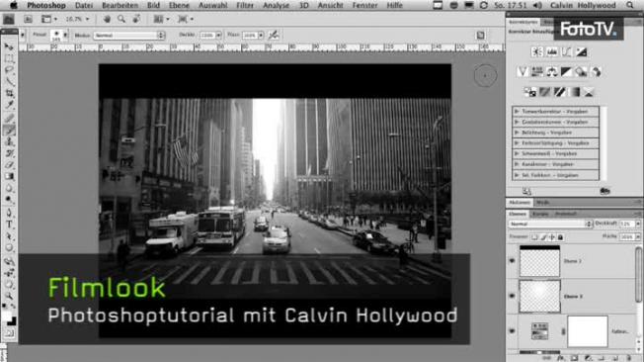
Task: Click the Hand tool in the application bar
Action: 107,19
